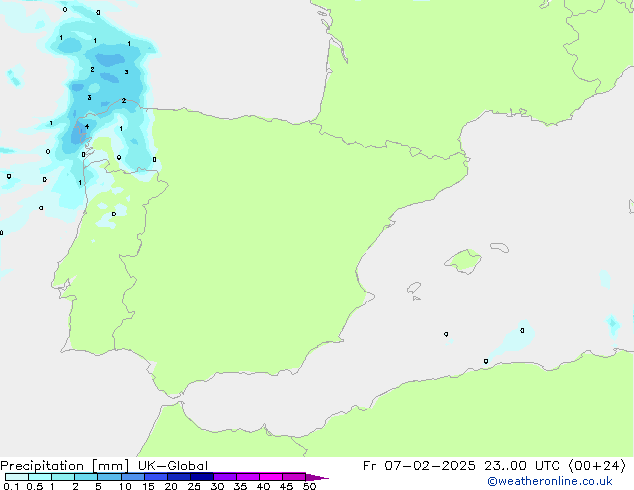Click the legend scale label 25
This screenshot has height=490, width=634.
tap(194, 486)
